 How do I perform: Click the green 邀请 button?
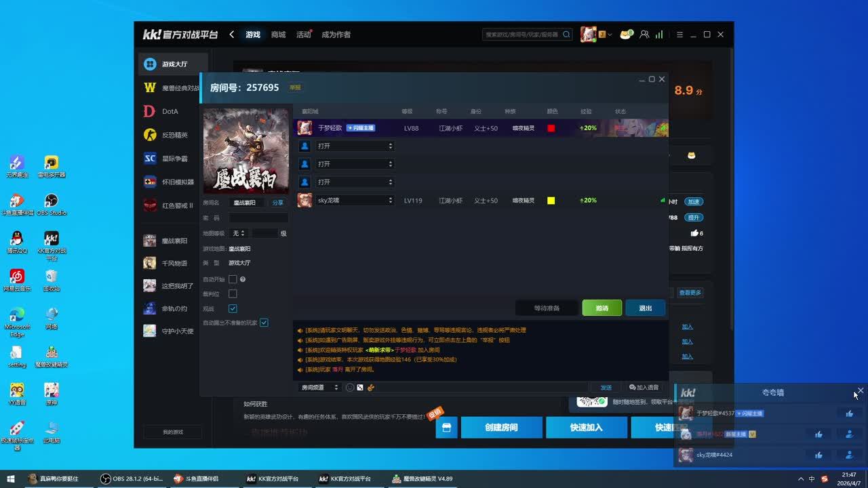pos(602,308)
